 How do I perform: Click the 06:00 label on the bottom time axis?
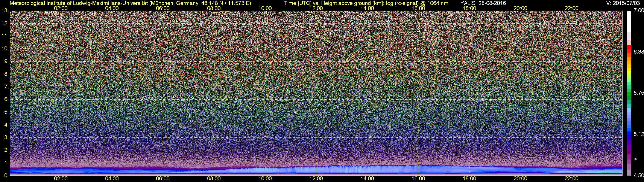pos(163,179)
